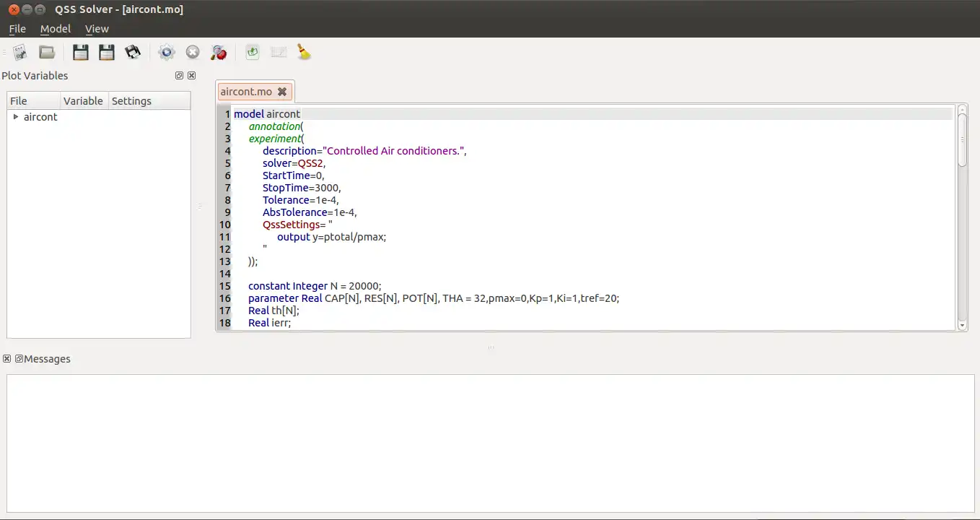Viewport: 980px width, 520px height.
Task: Click the editor vertical scrollbar thumb
Action: (x=962, y=140)
